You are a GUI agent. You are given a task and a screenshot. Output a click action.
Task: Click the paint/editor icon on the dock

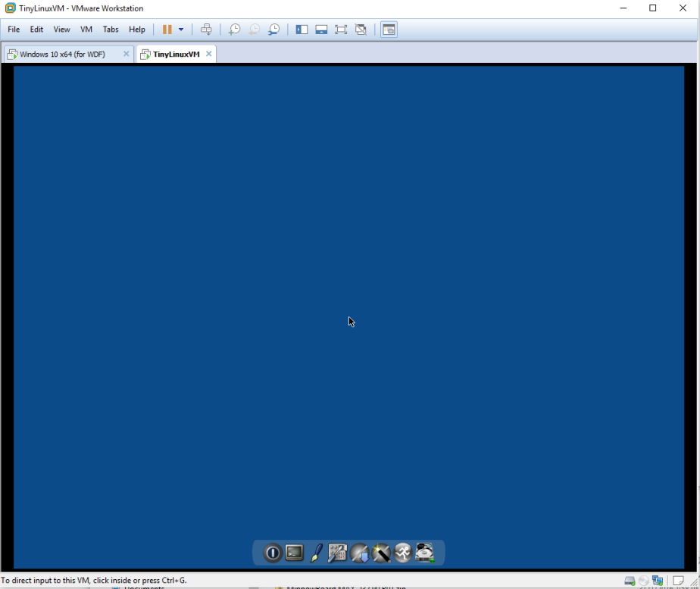[317, 553]
